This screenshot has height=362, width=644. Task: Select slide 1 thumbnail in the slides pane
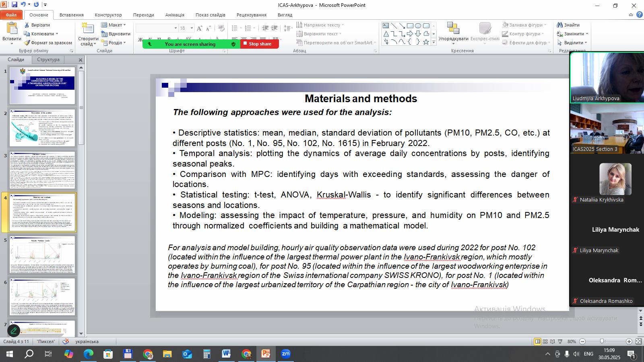42,86
